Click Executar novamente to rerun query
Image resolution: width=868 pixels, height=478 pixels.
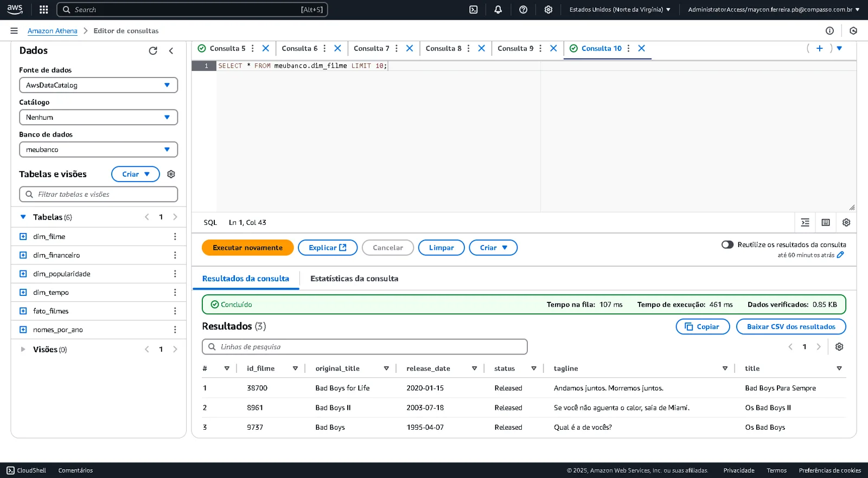pos(247,248)
